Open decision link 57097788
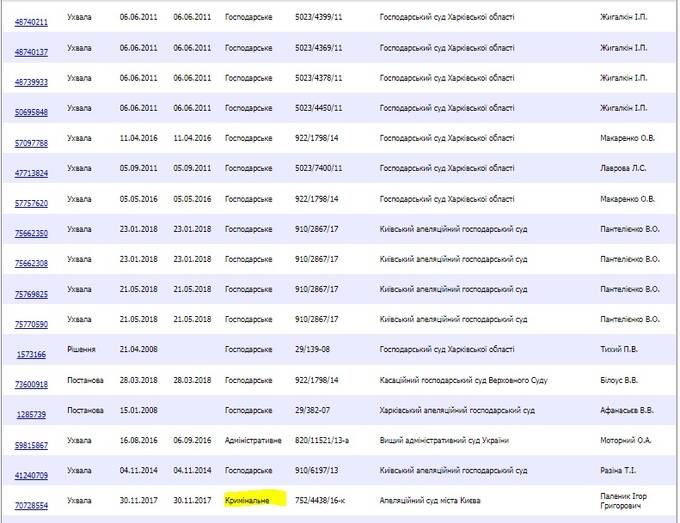Screen dimensions: 680x523 tap(31, 143)
